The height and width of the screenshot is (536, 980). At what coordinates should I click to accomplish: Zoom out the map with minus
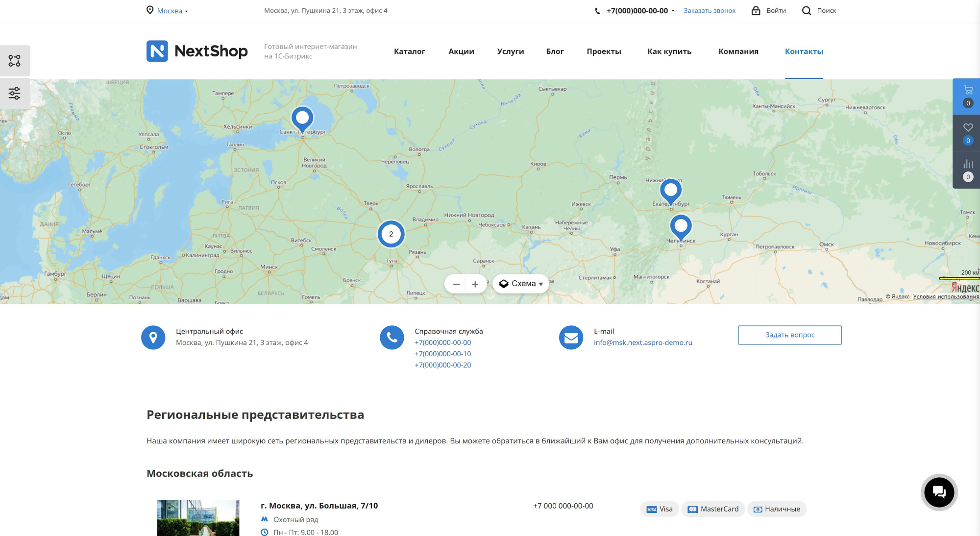tap(456, 284)
